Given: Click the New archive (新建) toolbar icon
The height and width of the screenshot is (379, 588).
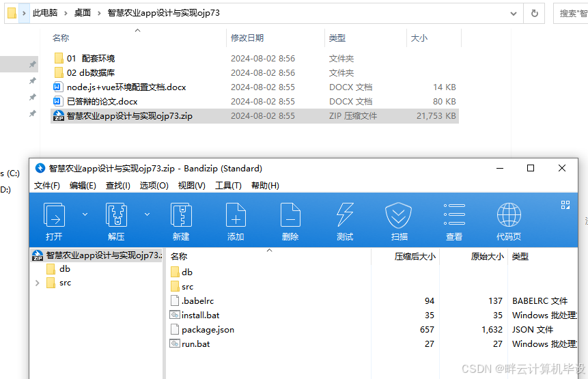Looking at the screenshot, I should pyautogui.click(x=181, y=215).
